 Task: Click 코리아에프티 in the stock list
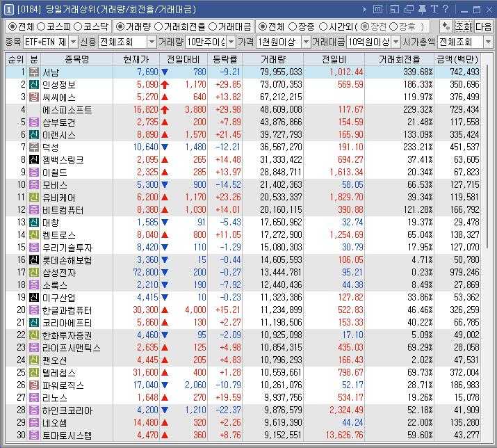pyautogui.click(x=67, y=323)
